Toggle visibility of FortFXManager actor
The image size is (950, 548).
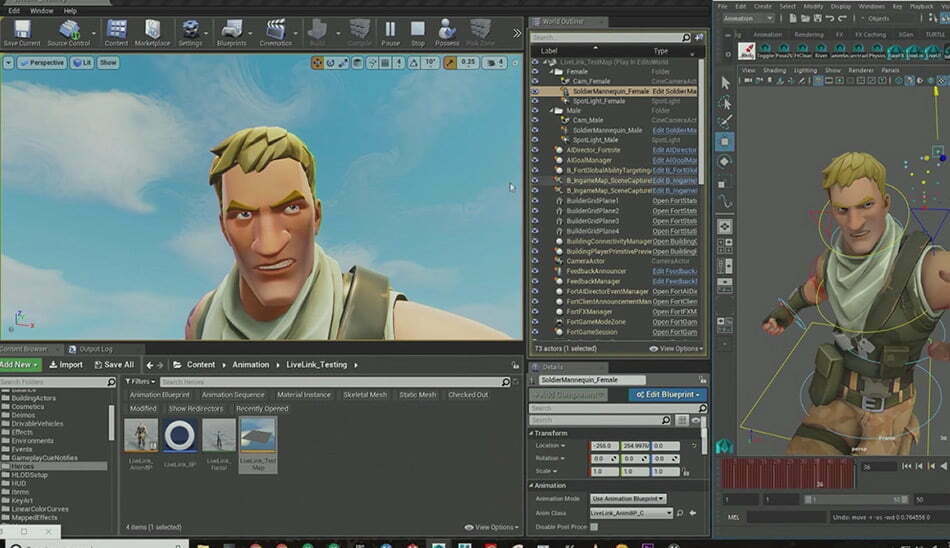click(x=535, y=312)
